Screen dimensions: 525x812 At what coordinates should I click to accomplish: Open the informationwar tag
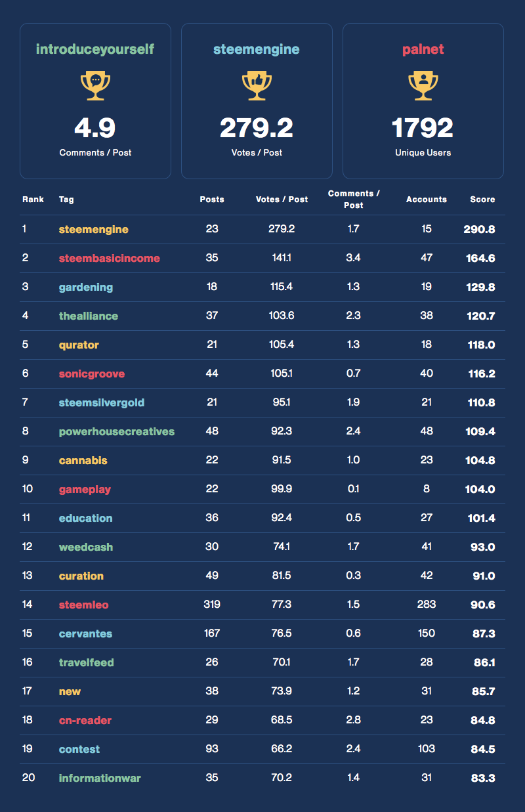click(x=100, y=778)
